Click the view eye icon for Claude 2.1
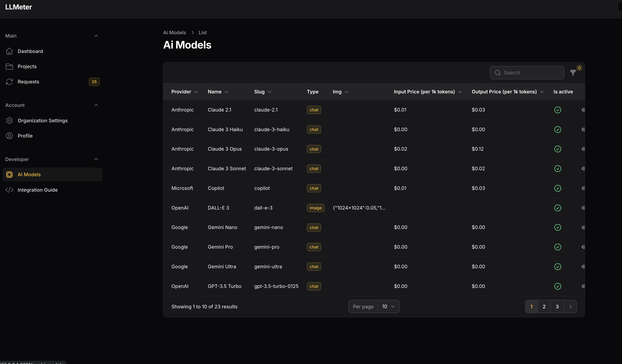The width and height of the screenshot is (622, 364). tap(583, 110)
